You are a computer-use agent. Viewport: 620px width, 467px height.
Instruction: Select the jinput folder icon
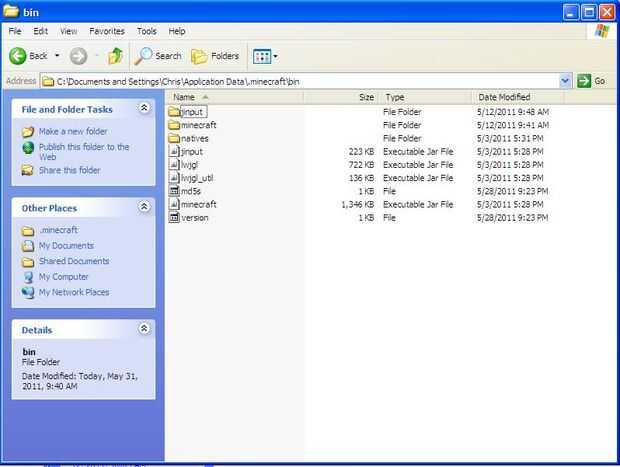pyautogui.click(x=174, y=112)
